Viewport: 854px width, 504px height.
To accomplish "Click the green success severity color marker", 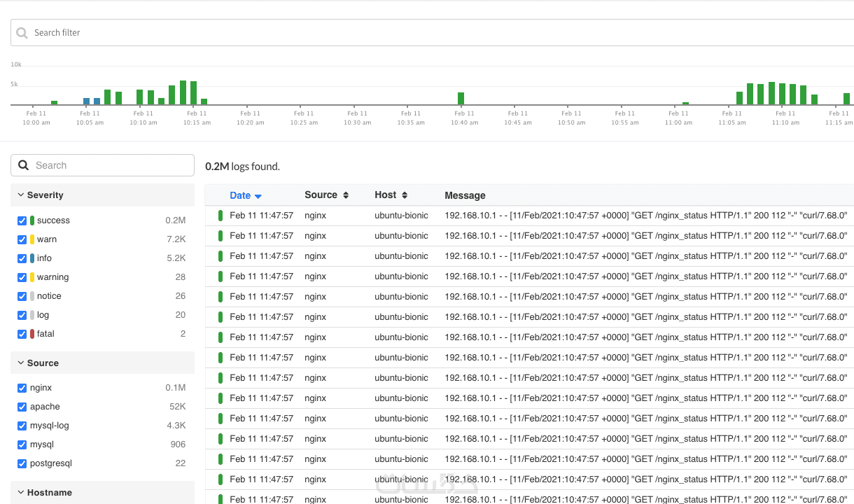I will click(x=32, y=220).
